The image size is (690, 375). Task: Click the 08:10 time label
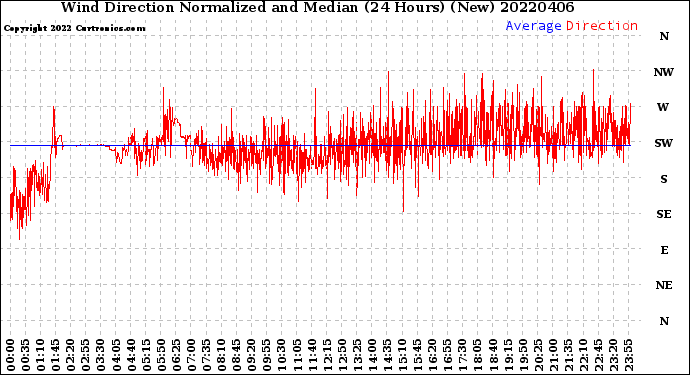click(222, 355)
